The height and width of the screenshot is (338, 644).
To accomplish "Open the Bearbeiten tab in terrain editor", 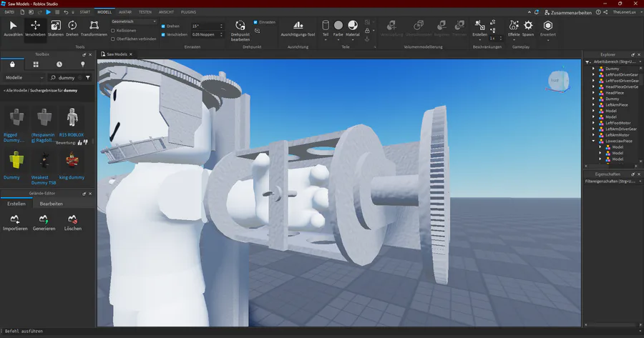I will click(x=50, y=204).
